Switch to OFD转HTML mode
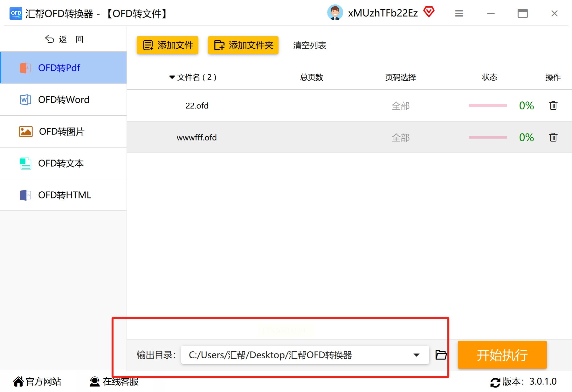Screen dimensions: 572x392 point(64,195)
